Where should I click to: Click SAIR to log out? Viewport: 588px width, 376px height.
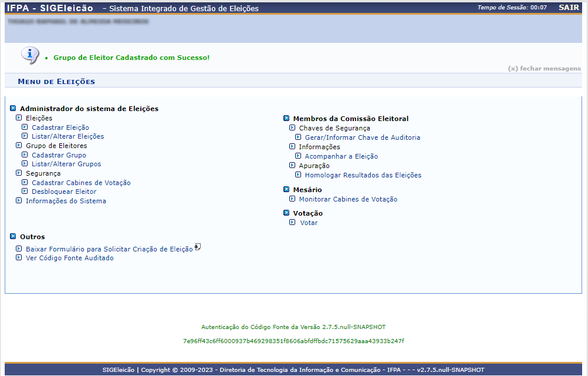click(x=569, y=8)
